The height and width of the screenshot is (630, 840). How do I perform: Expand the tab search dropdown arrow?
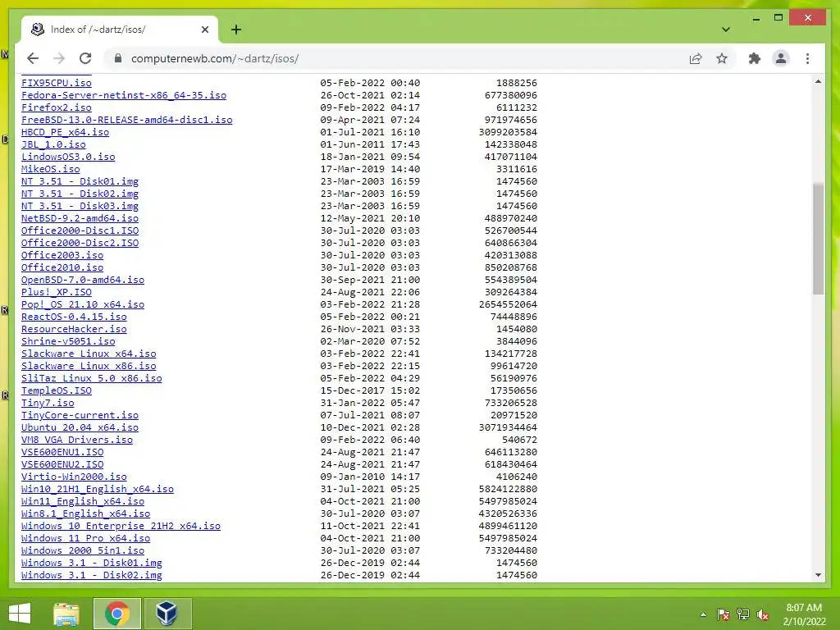coord(725,30)
